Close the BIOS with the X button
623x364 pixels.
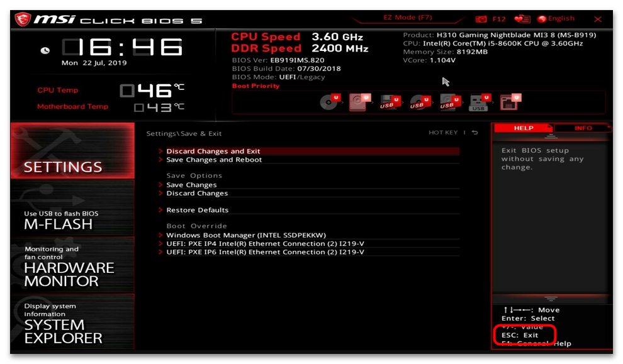[x=598, y=19]
